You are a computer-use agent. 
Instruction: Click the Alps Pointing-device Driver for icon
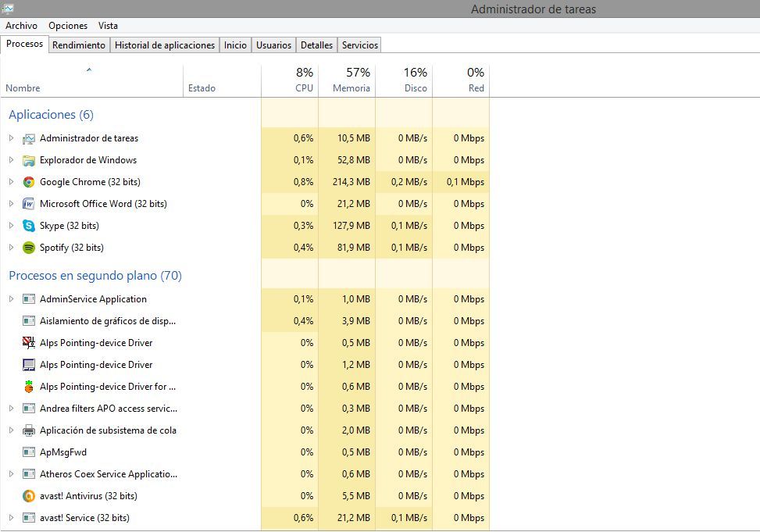pos(29,387)
